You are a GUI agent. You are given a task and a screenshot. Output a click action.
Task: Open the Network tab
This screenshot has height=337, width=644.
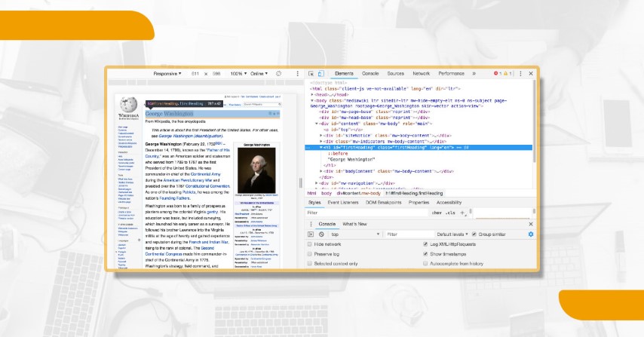(x=421, y=73)
